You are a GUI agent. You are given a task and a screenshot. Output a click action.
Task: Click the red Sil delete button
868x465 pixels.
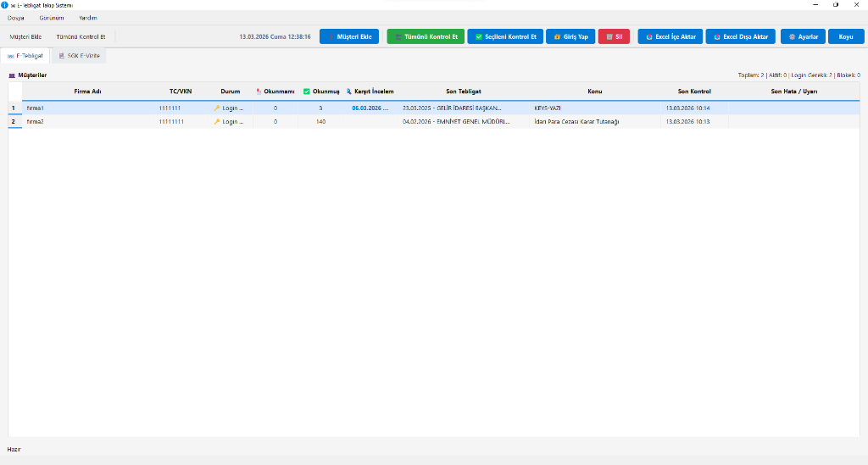615,36
